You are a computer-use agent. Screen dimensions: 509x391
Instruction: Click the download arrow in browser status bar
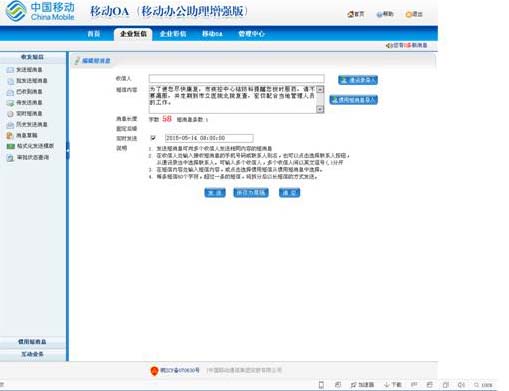click(387, 385)
